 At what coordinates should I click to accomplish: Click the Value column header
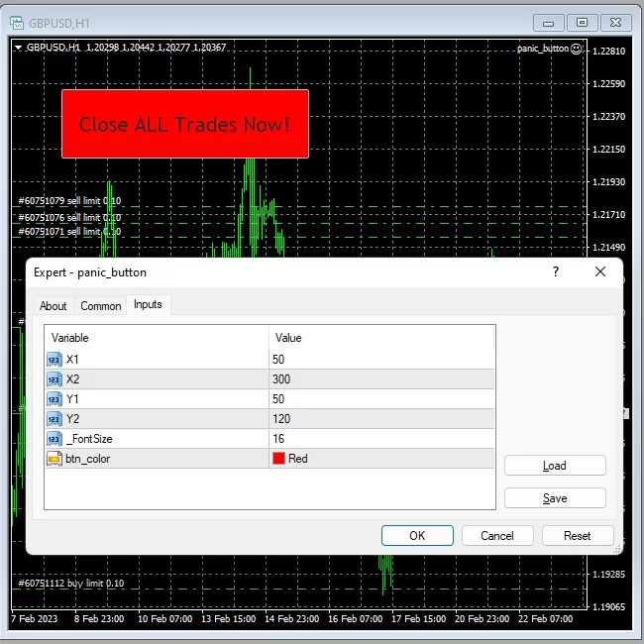pos(382,338)
